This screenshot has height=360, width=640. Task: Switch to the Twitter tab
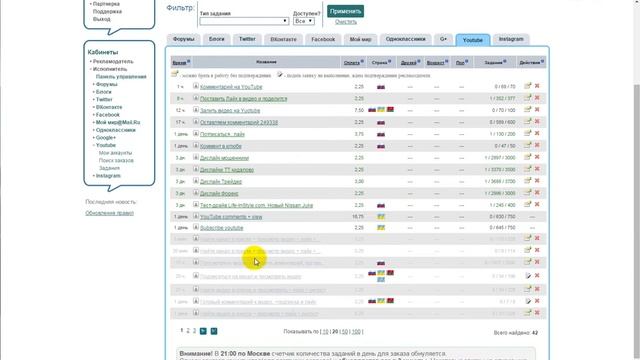(x=247, y=39)
